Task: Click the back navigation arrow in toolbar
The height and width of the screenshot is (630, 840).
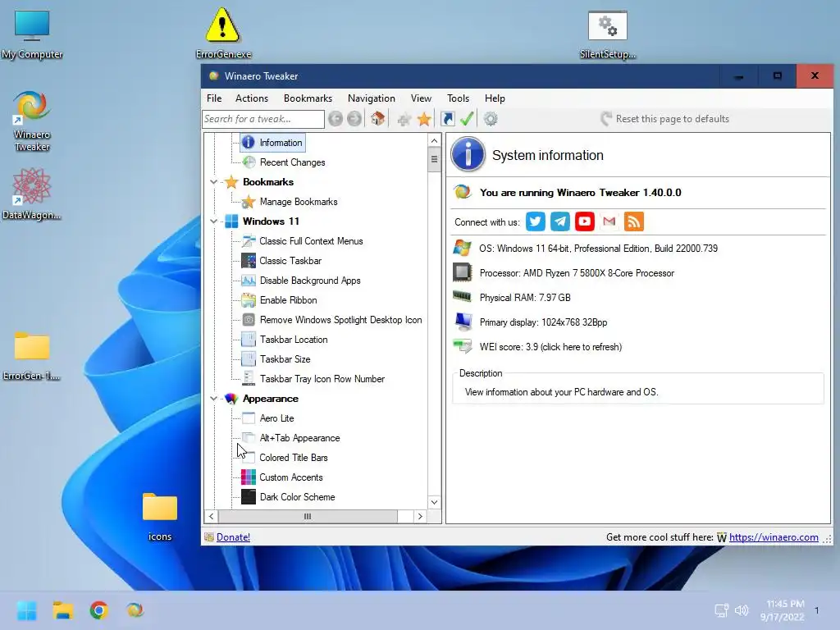Action: coord(336,119)
